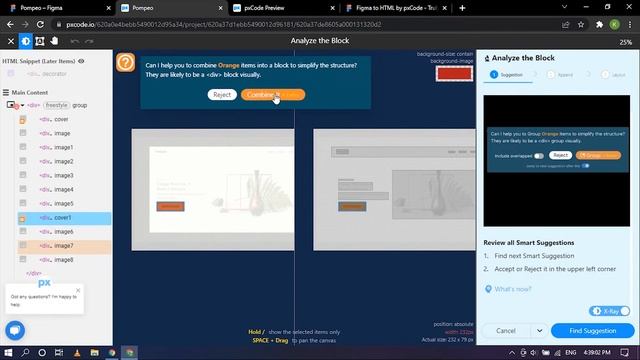Open the browser extensions puzzle icon
The image size is (640, 360).
click(x=599, y=25)
